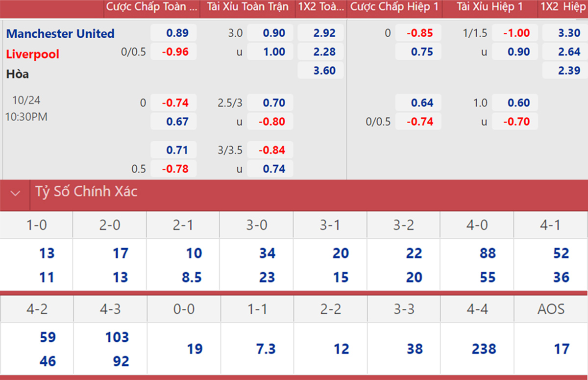Bet correct score 3-2 at odds 22
588x380 pixels.
pyautogui.click(x=414, y=253)
